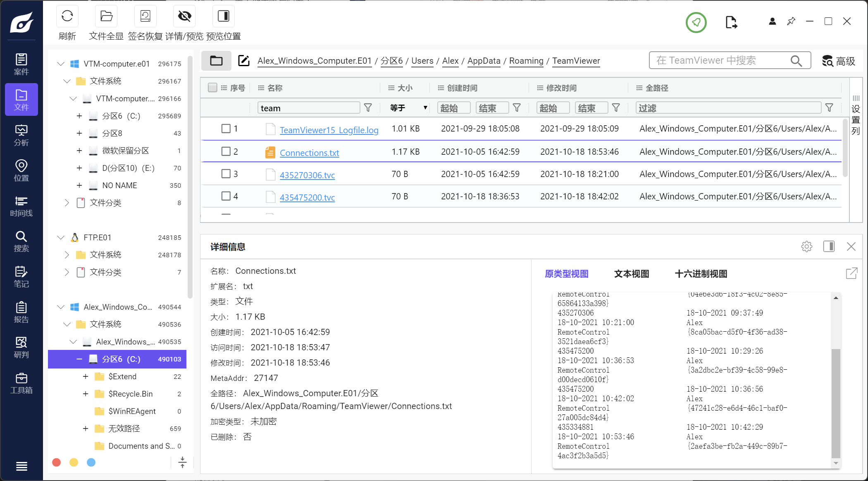Collapse the VTM-computer.e01 tree node
Viewport: 868px width, 481px height.
(x=61, y=64)
